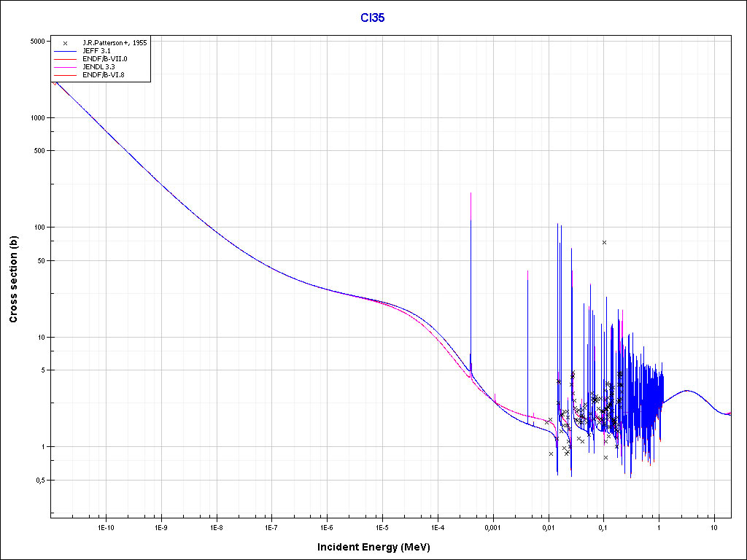The width and height of the screenshot is (747, 560).
Task: Click the 5000 tick on the y-axis
Action: click(38, 42)
